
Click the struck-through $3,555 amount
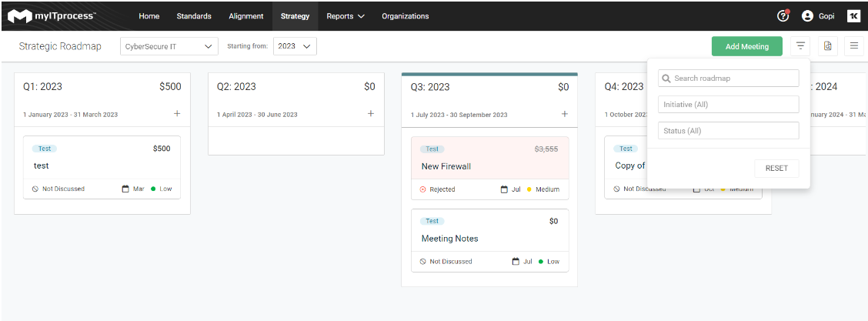click(x=546, y=149)
